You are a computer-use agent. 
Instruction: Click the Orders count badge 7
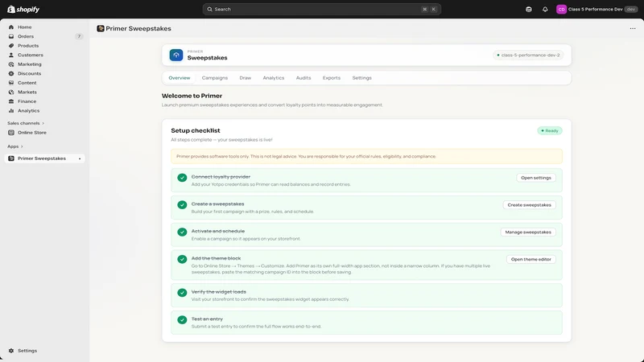point(79,36)
